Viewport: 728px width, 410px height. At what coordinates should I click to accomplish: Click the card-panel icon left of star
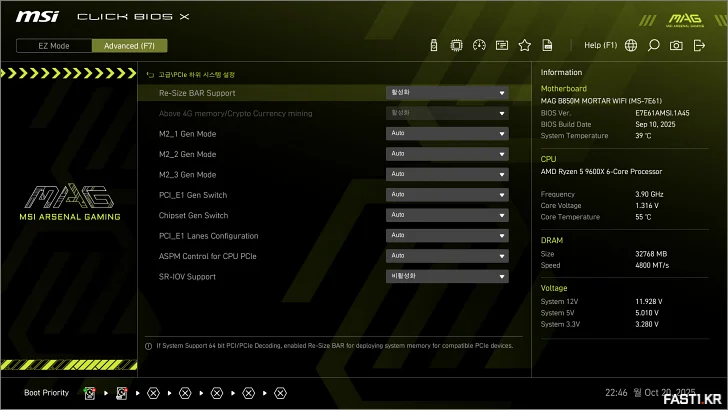(x=502, y=46)
